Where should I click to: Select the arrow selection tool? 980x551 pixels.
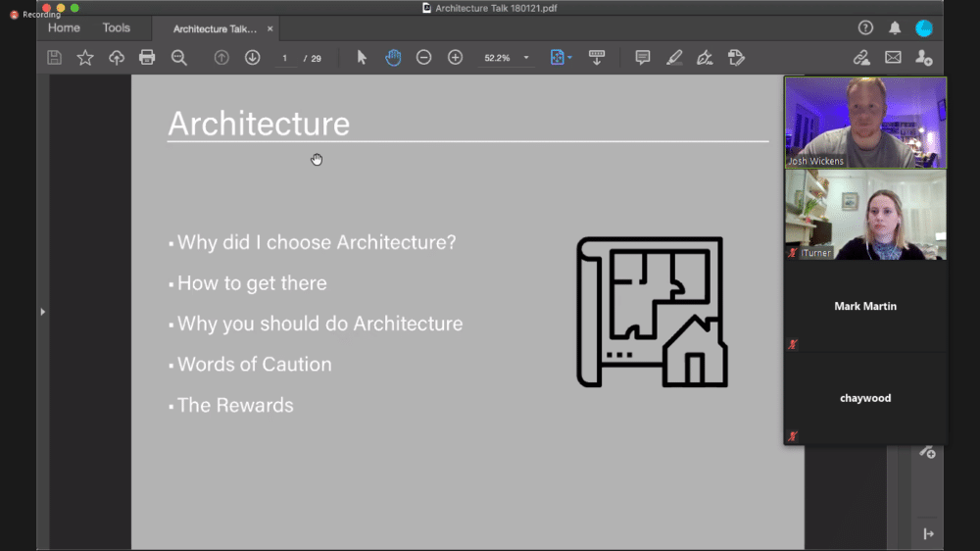pos(362,58)
